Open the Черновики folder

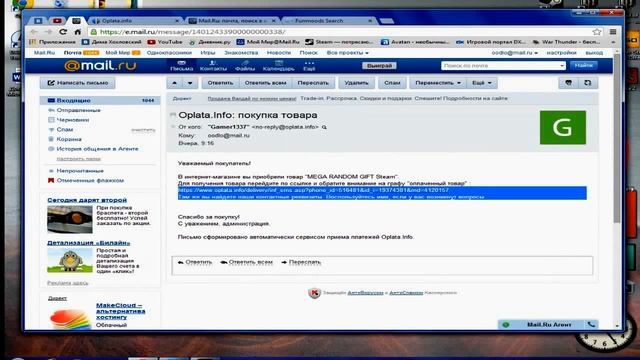(73, 120)
